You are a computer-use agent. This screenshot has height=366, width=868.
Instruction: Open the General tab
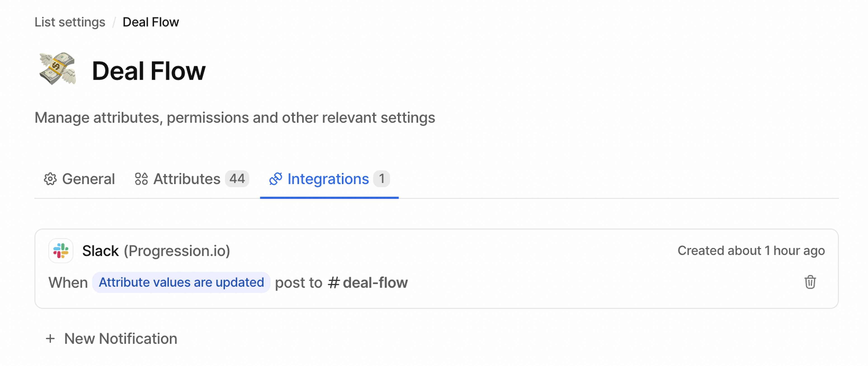coord(88,179)
